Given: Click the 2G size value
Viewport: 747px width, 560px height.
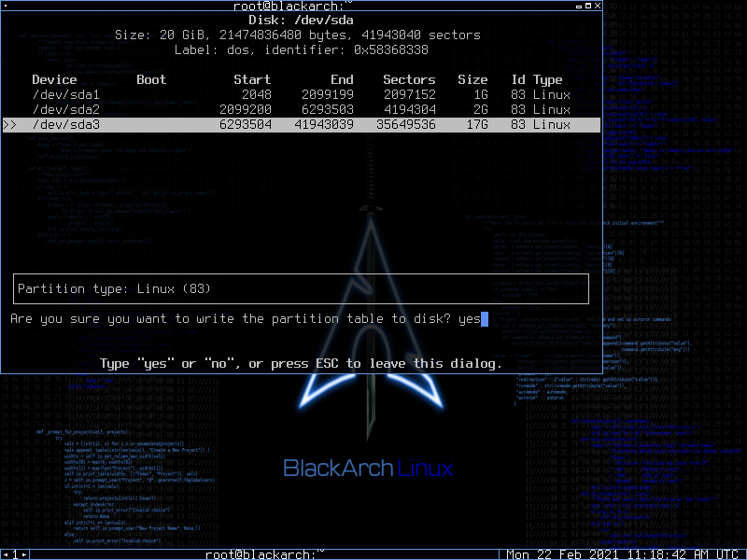Looking at the screenshot, I should coord(481,109).
